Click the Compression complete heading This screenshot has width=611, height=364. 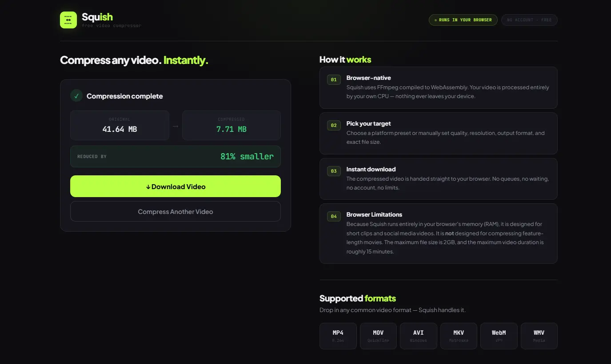tap(125, 96)
